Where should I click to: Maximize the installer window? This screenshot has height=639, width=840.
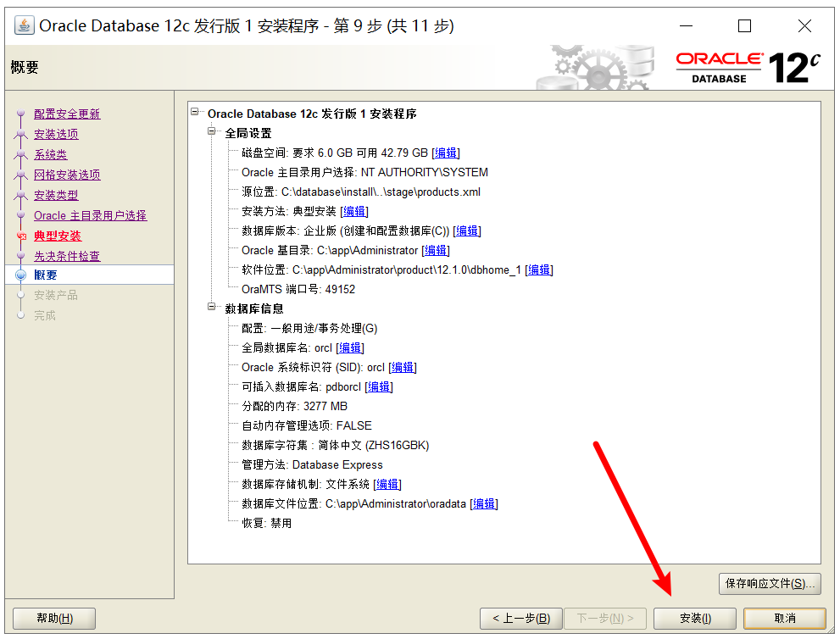(x=745, y=25)
